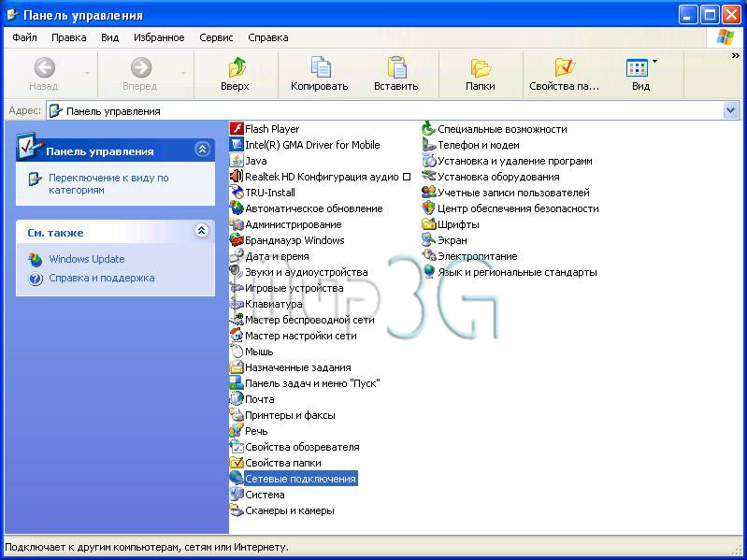Viewport: 747px width, 560px height.
Task: Open Специальные возможности
Action: point(495,129)
